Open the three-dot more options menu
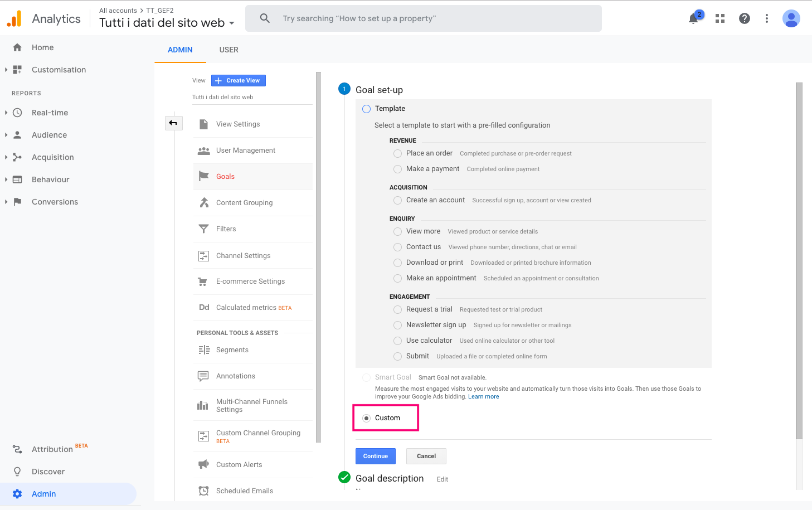812x510 pixels. click(x=767, y=18)
